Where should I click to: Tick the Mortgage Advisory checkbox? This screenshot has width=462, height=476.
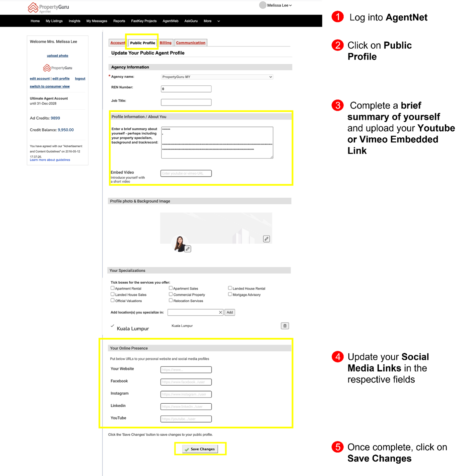click(230, 294)
